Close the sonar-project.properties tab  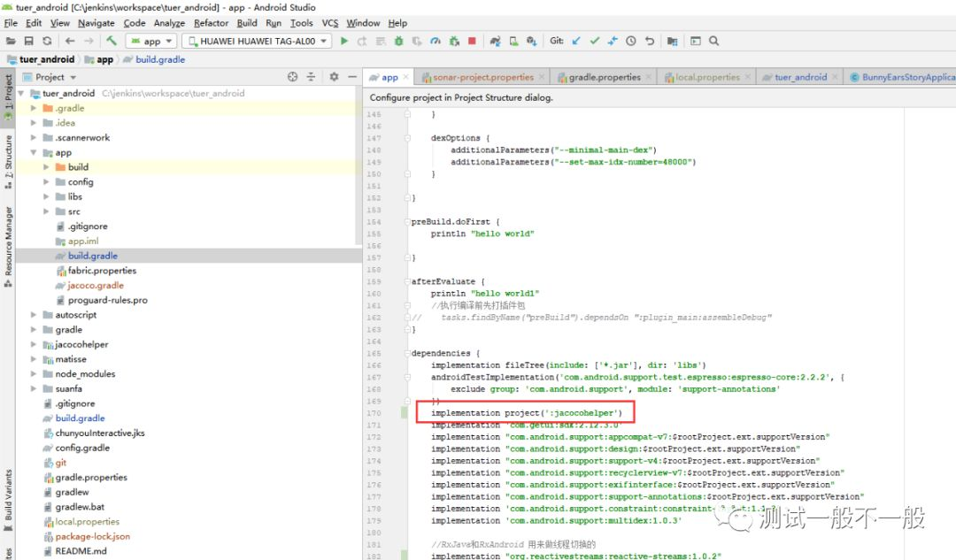click(542, 77)
